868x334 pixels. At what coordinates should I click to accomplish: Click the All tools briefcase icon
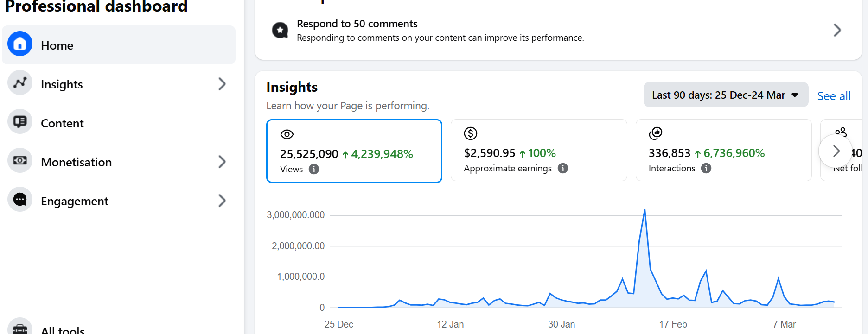pyautogui.click(x=20, y=328)
